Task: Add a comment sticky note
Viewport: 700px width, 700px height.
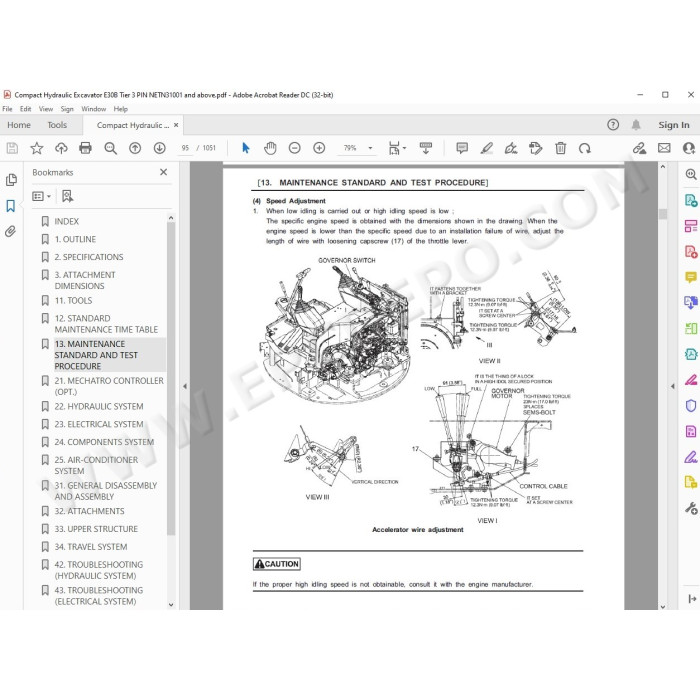Action: click(462, 148)
